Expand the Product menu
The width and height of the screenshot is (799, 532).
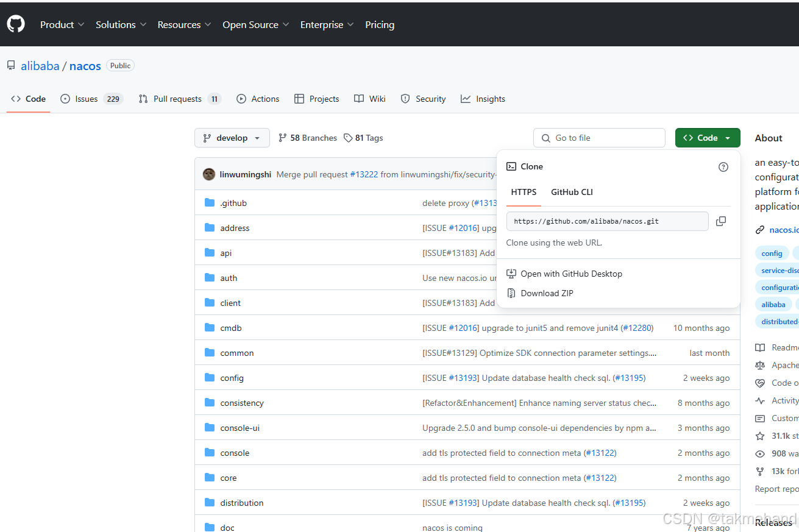pos(62,24)
